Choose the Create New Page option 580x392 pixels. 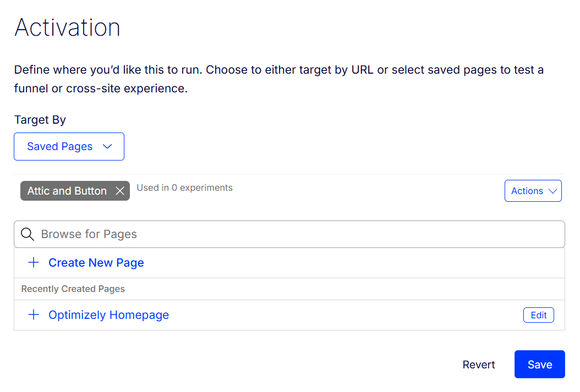click(x=96, y=263)
